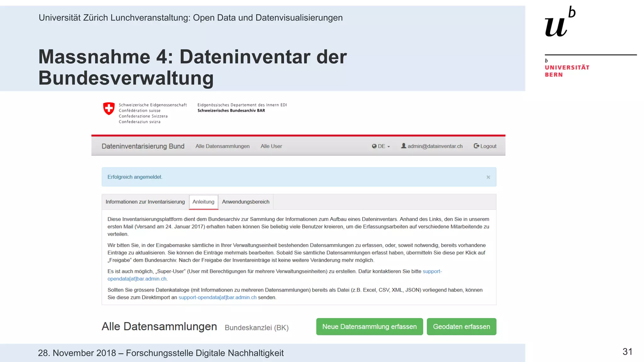Click 'UNIVERSITÄT BERN' red wordmark
This screenshot has width=644, height=362.
click(x=567, y=71)
